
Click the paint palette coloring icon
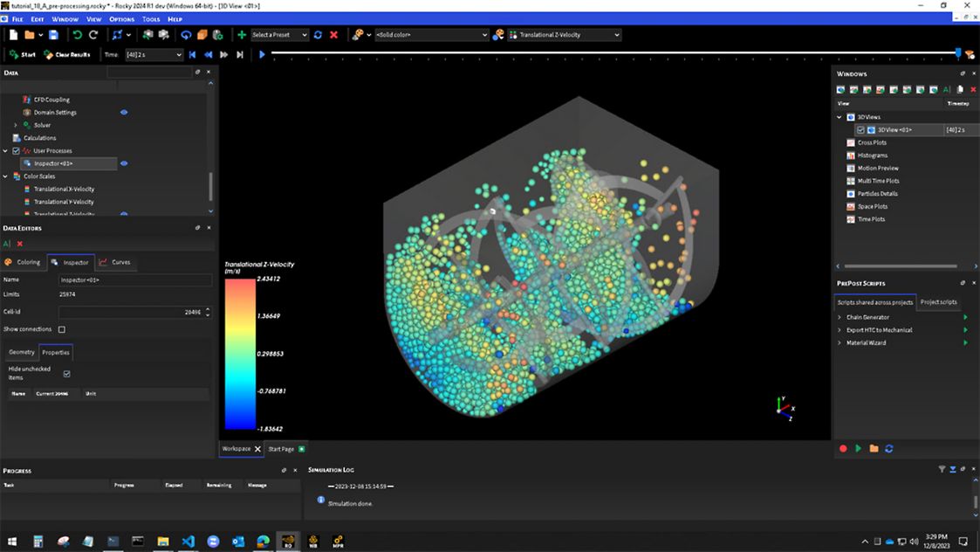[358, 35]
